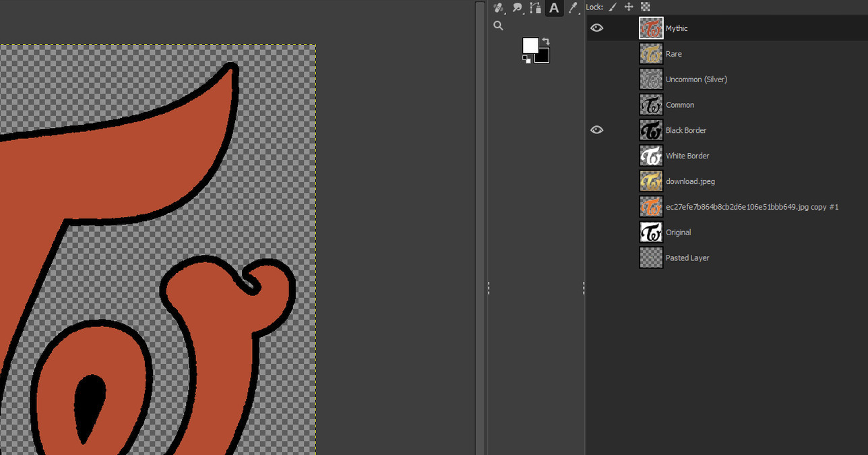The height and width of the screenshot is (455, 868).
Task: Reset colors to default black and white
Action: pyautogui.click(x=526, y=59)
